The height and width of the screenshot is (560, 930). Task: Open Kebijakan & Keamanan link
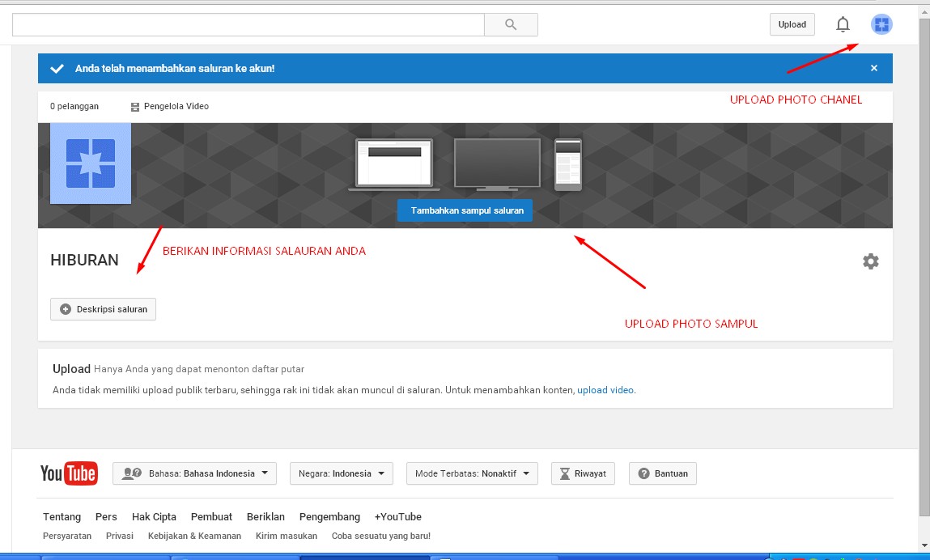pyautogui.click(x=194, y=536)
